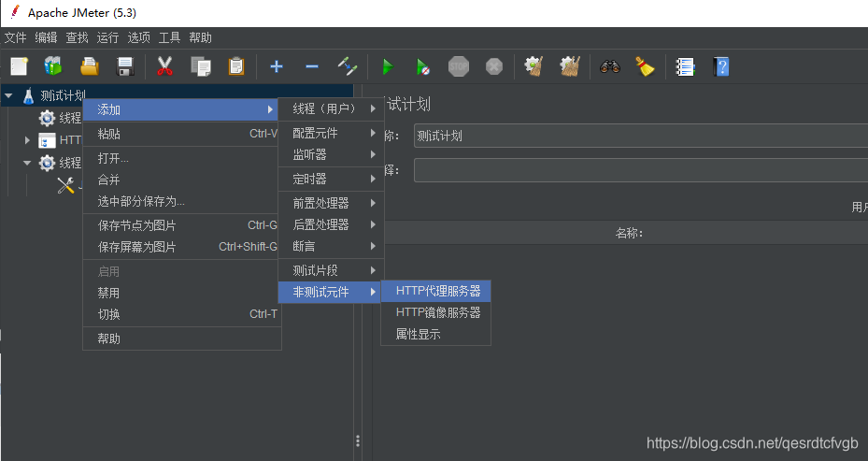This screenshot has width=868, height=461.
Task: Expand 后置处理器 submenu
Action: [x=331, y=224]
